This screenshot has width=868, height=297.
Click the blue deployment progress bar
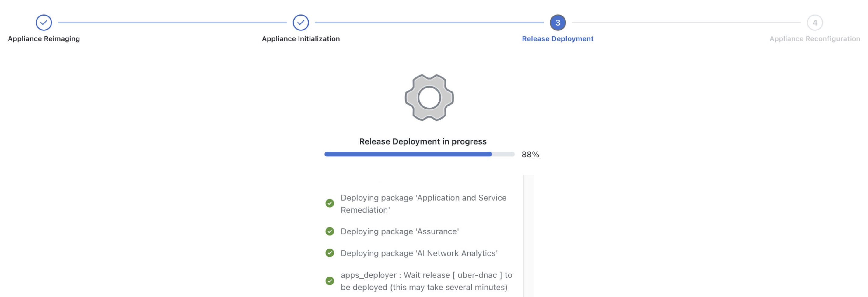click(408, 154)
